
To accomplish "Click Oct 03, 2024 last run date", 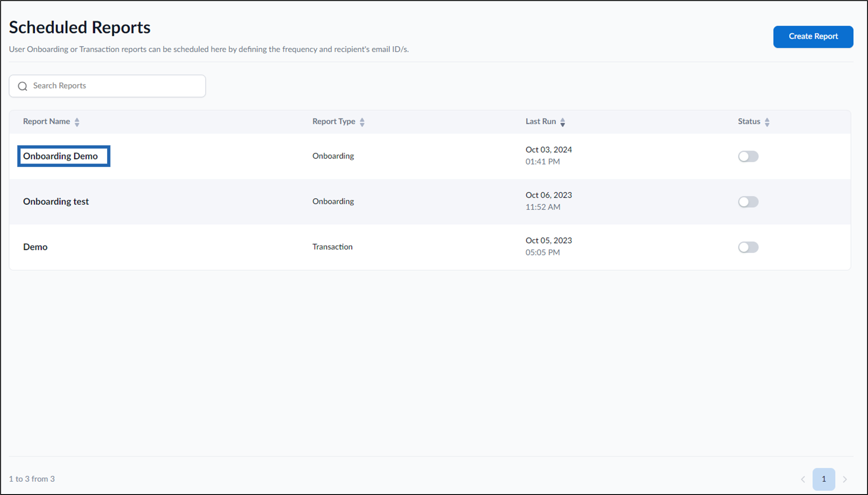I will [549, 150].
